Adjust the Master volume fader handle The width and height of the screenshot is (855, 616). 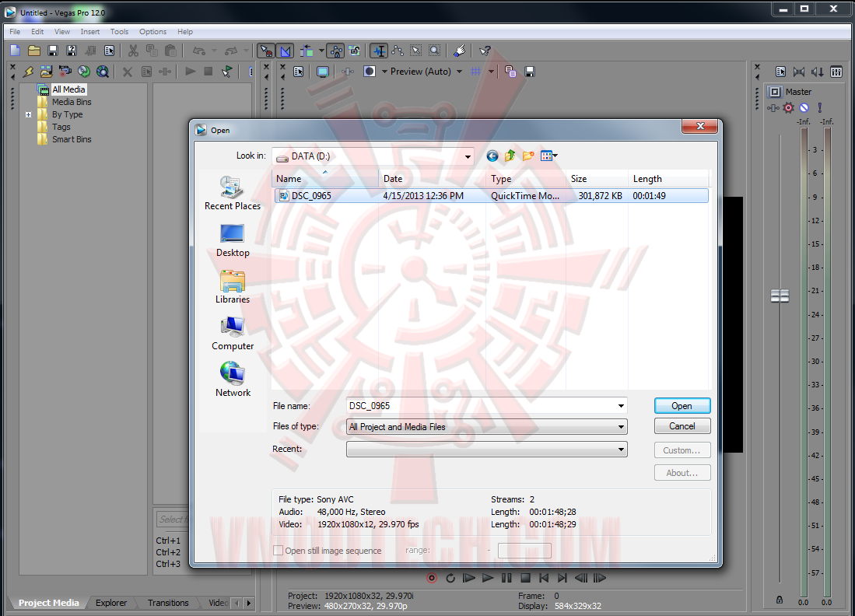(x=780, y=296)
